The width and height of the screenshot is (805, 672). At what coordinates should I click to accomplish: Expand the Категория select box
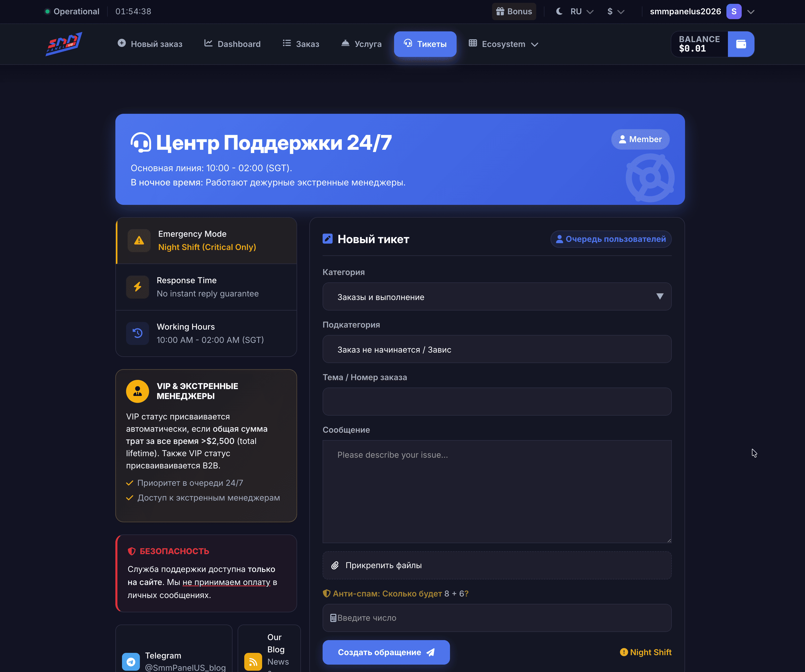(x=496, y=297)
